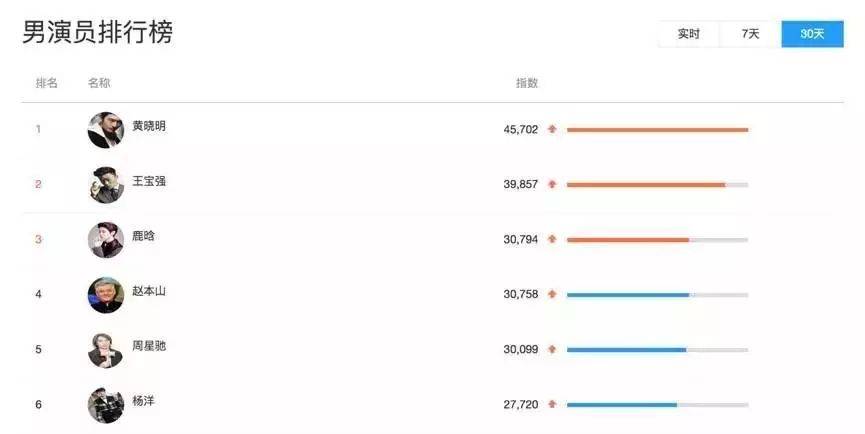The height and width of the screenshot is (434, 865).
Task: Click the 指数 column header
Action: click(x=527, y=83)
